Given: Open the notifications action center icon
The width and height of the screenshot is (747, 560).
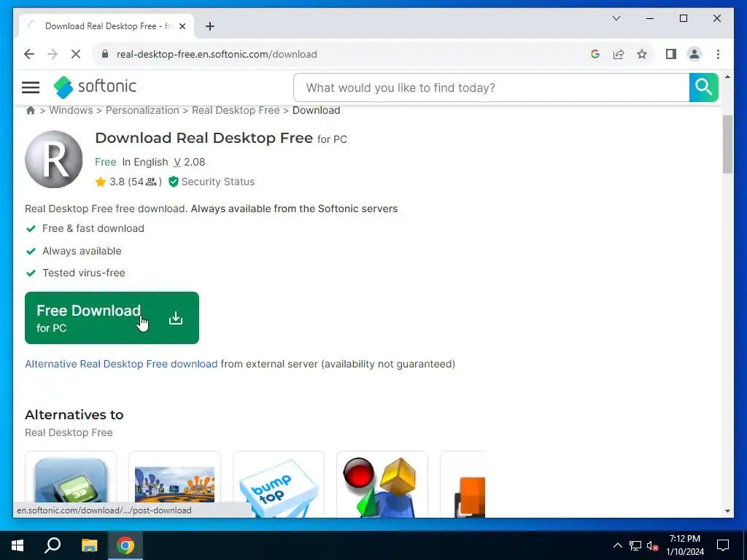Looking at the screenshot, I should (x=723, y=545).
